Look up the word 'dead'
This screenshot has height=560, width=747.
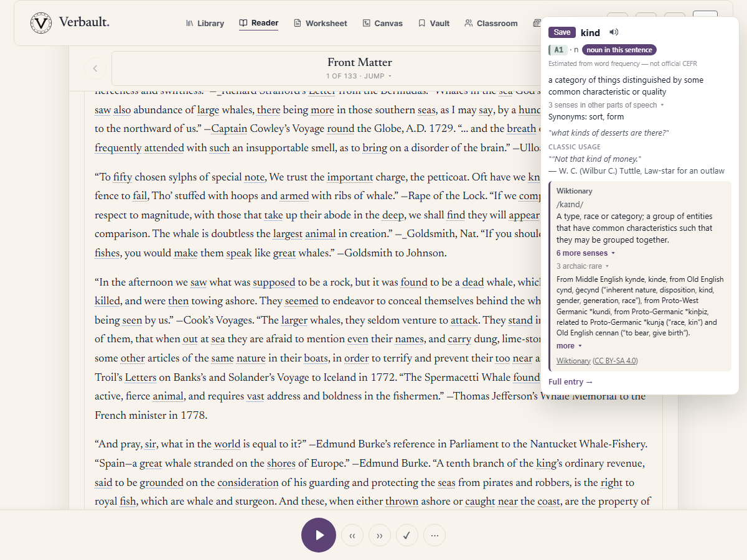473,282
